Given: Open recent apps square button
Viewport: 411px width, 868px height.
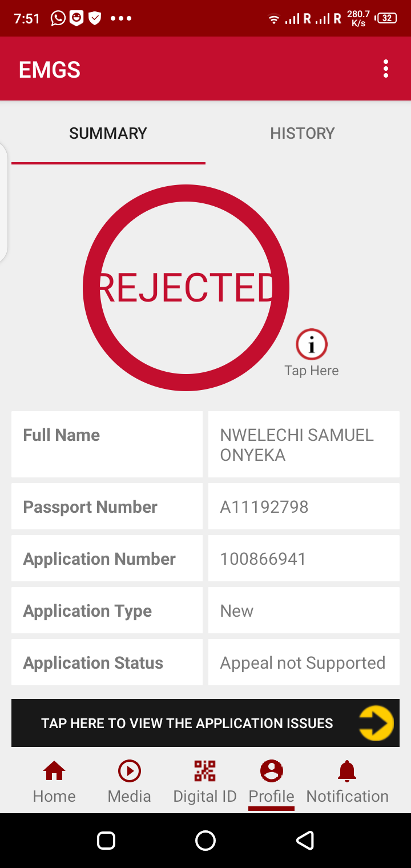Looking at the screenshot, I should pyautogui.click(x=106, y=841).
